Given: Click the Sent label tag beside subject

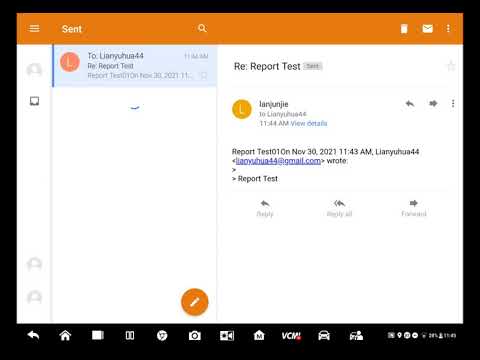Looking at the screenshot, I should pyautogui.click(x=313, y=66).
